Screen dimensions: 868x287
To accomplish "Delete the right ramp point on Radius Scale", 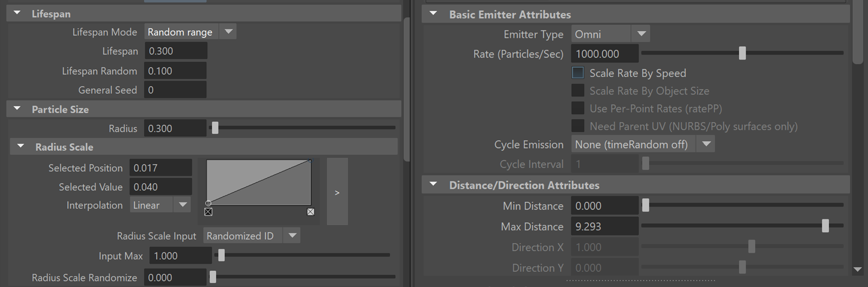I will tap(311, 212).
